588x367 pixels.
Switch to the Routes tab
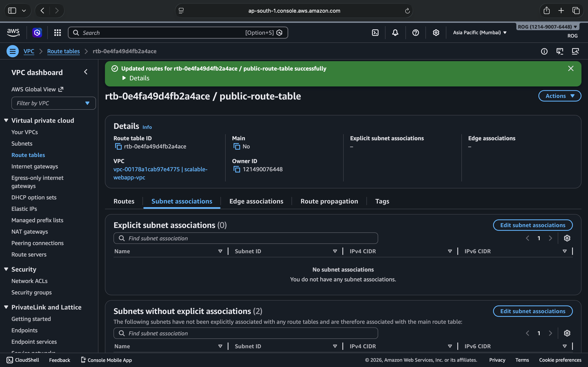[124, 201]
